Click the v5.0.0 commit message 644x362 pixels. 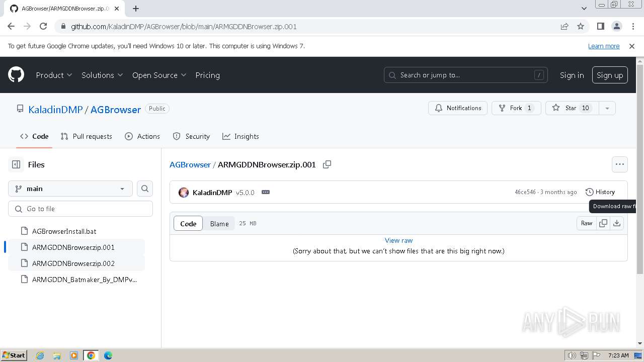click(x=245, y=193)
